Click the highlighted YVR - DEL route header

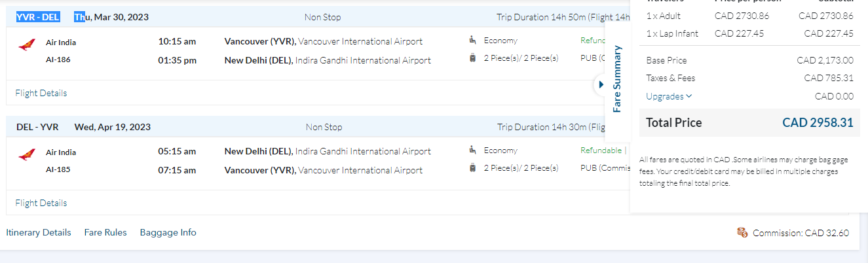pyautogui.click(x=38, y=17)
